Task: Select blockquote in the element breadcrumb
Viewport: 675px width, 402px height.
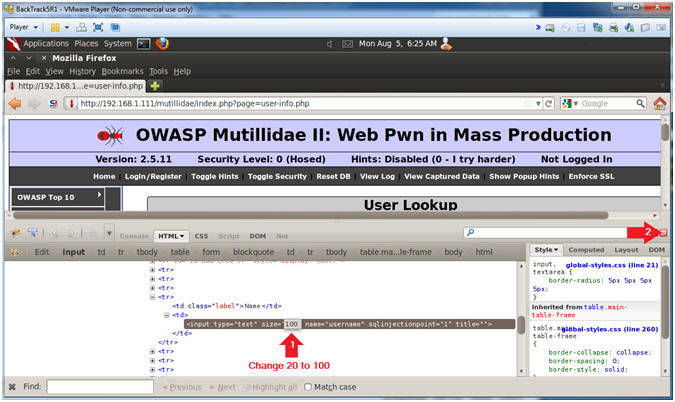Action: point(254,252)
